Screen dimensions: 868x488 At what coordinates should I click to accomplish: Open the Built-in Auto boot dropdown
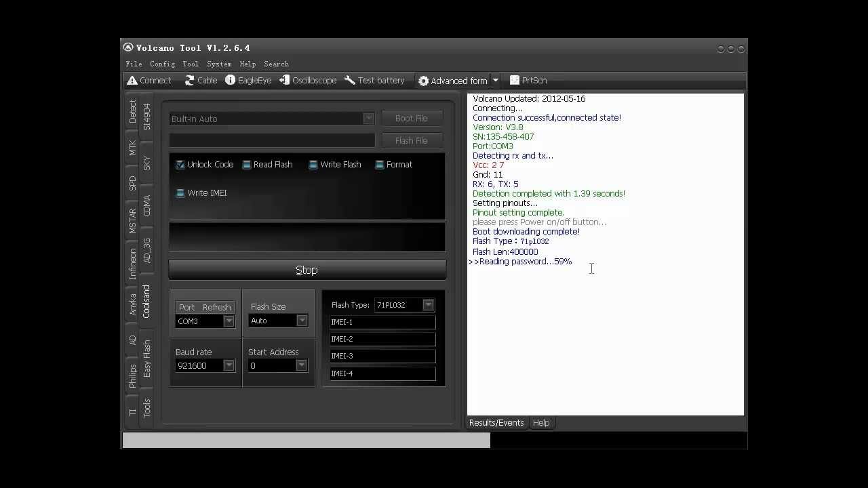tap(368, 119)
